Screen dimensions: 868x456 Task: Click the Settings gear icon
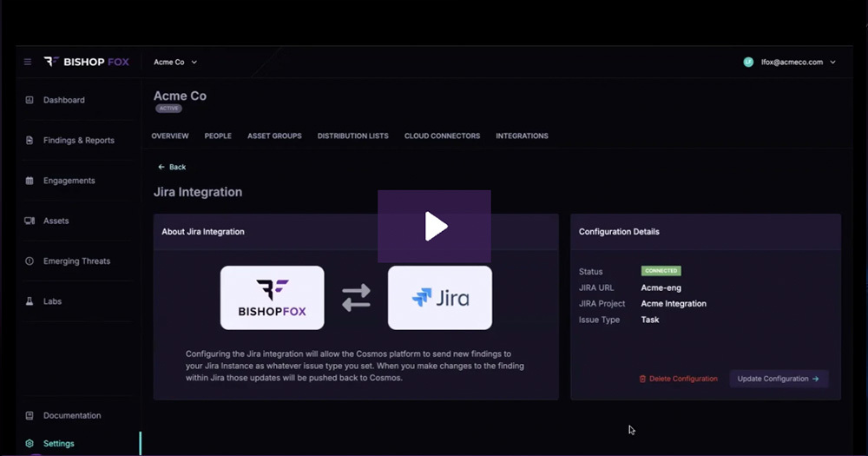[30, 443]
